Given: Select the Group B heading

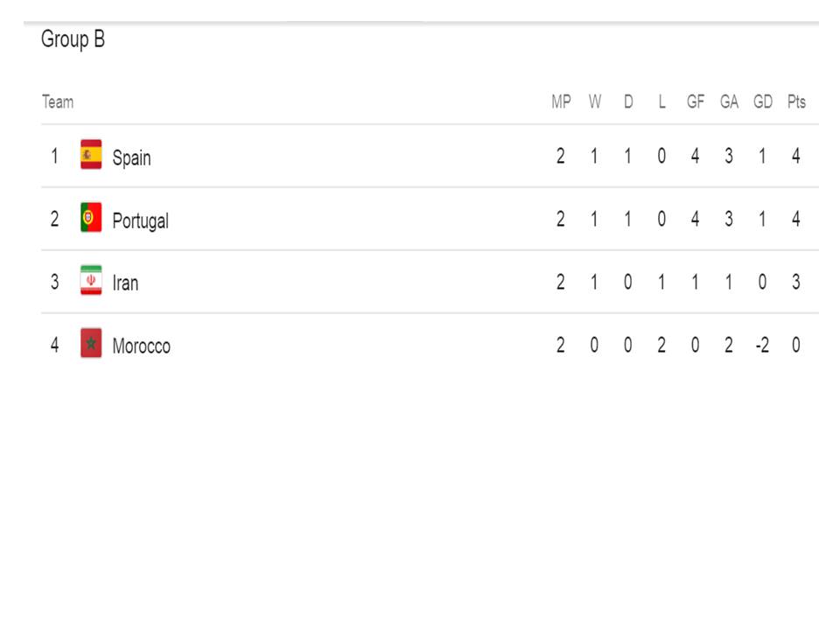Looking at the screenshot, I should pyautogui.click(x=73, y=39).
